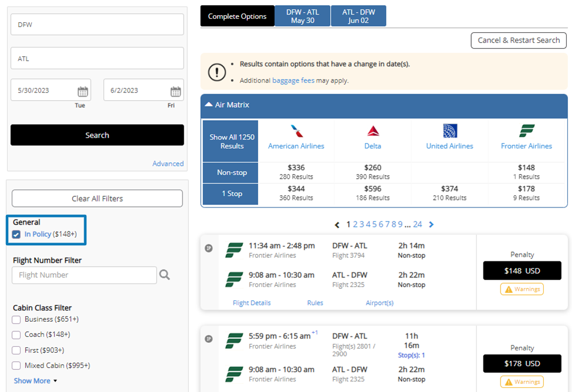
Task: Select Delta 1 Stop $596 cell
Action: pyautogui.click(x=373, y=193)
